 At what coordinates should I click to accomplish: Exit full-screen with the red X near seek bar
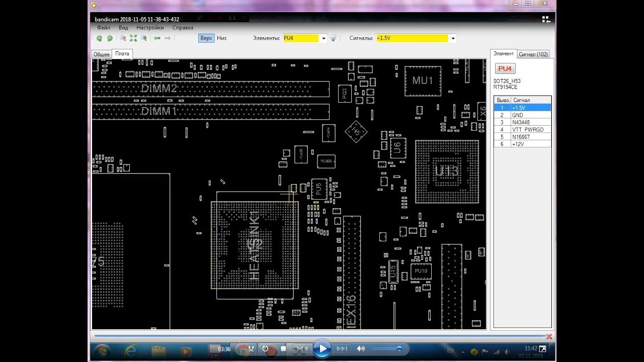pyautogui.click(x=549, y=336)
